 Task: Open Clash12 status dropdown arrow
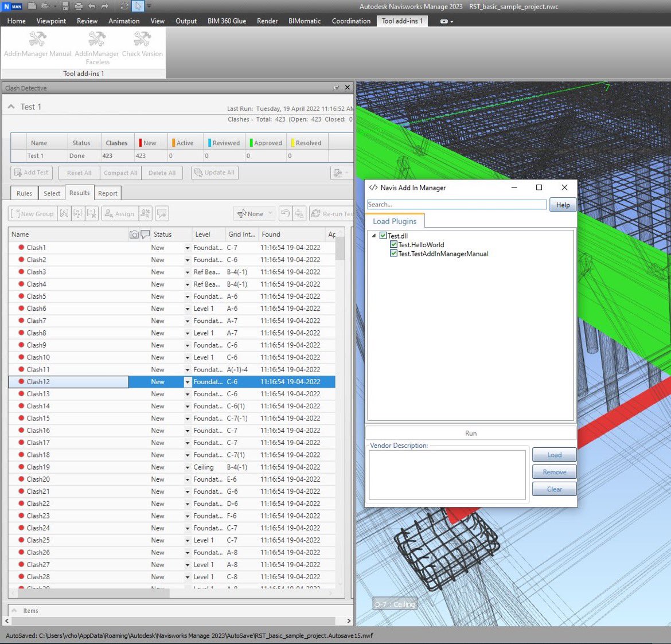click(x=187, y=382)
